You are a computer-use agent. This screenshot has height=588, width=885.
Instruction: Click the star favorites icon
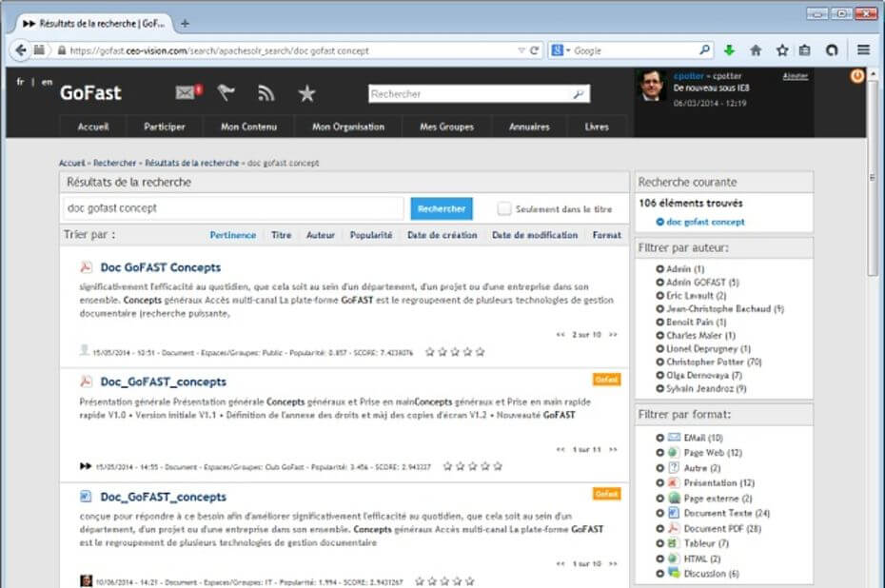[x=306, y=93]
